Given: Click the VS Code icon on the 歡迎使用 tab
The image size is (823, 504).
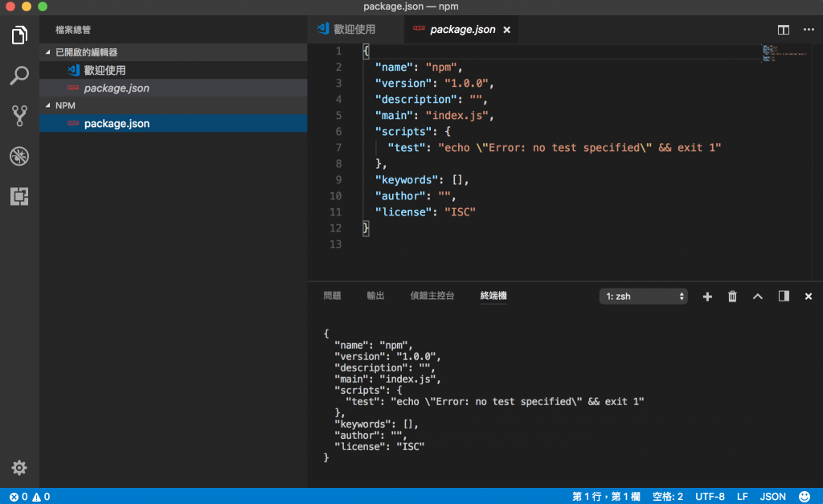Looking at the screenshot, I should [x=323, y=28].
